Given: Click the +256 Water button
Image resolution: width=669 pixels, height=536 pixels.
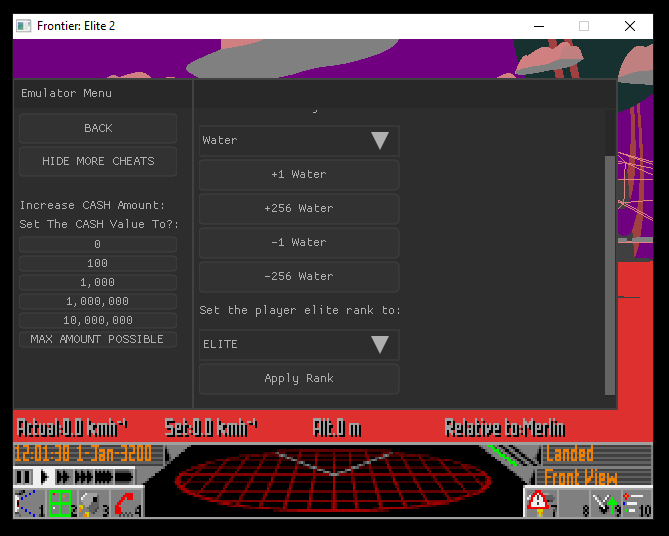Looking at the screenshot, I should click(299, 209).
